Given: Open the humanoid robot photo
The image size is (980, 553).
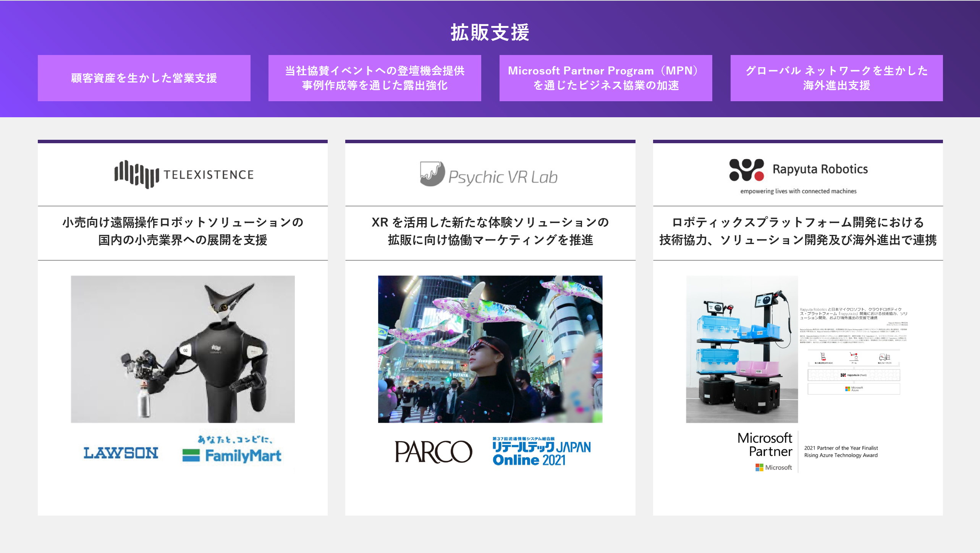Looking at the screenshot, I should point(183,349).
